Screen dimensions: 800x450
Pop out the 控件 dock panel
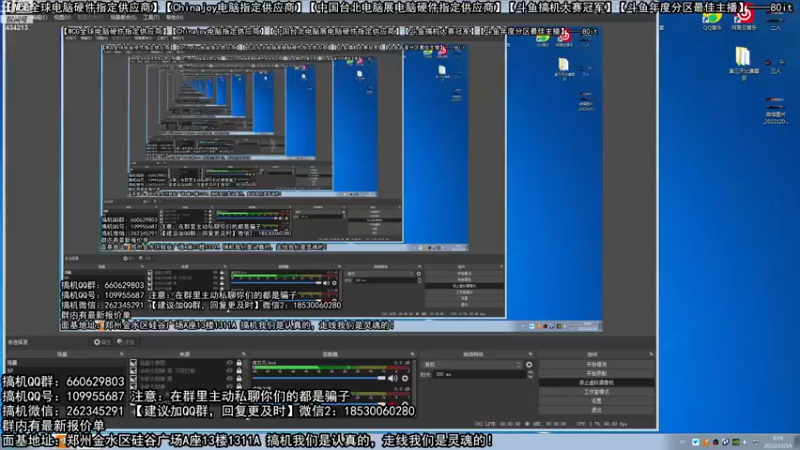(651, 354)
